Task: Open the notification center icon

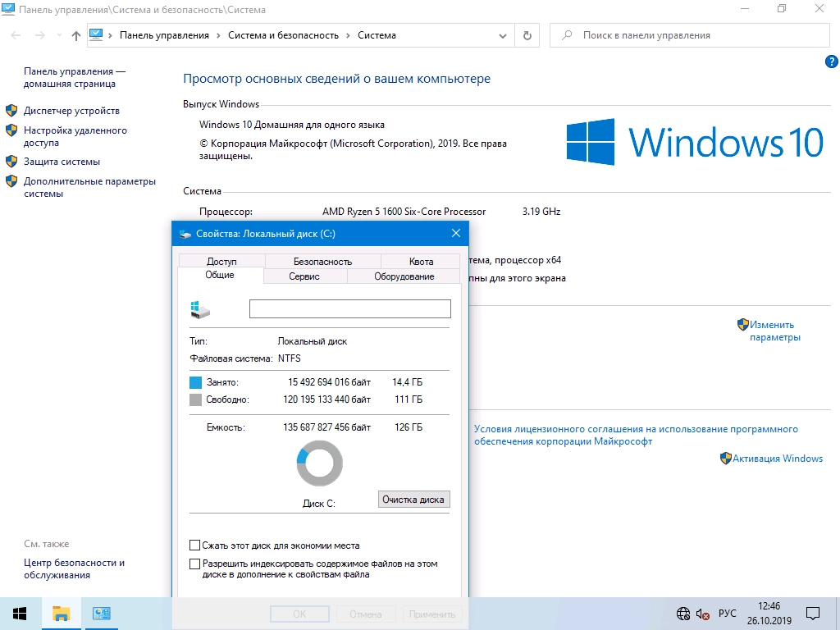Action: [x=813, y=614]
